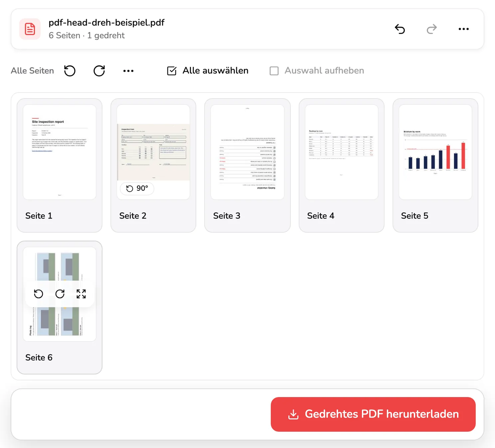495x448 pixels.
Task: Click the file name pdf-head-dreh-beispiel.pdf
Action: point(106,23)
